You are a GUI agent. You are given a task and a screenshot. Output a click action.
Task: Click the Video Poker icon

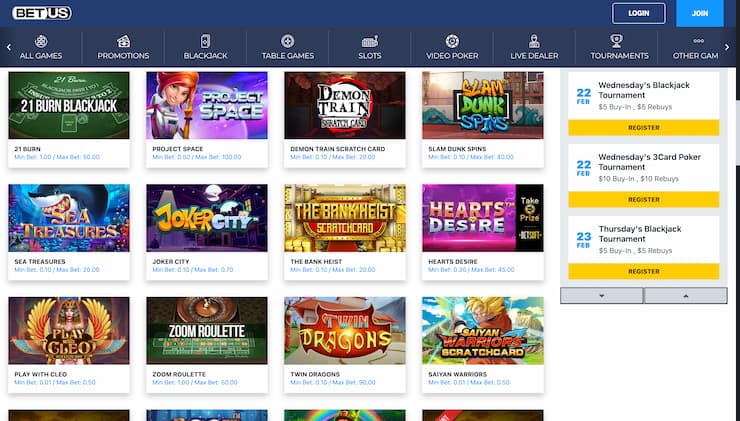coord(452,42)
